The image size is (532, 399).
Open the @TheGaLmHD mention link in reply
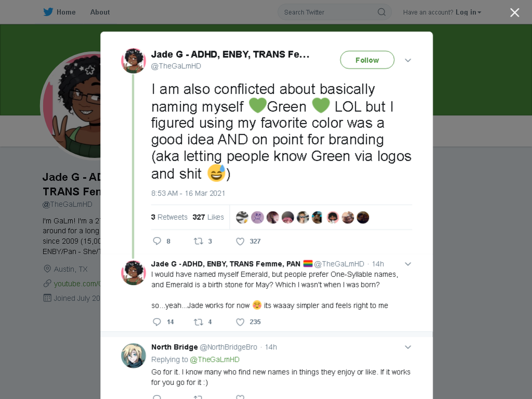(x=215, y=360)
